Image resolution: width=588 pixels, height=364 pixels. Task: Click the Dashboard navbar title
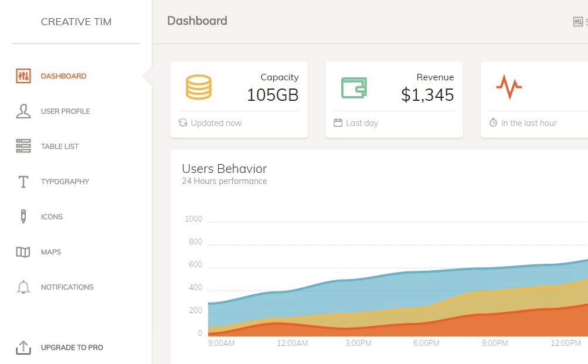[197, 21]
